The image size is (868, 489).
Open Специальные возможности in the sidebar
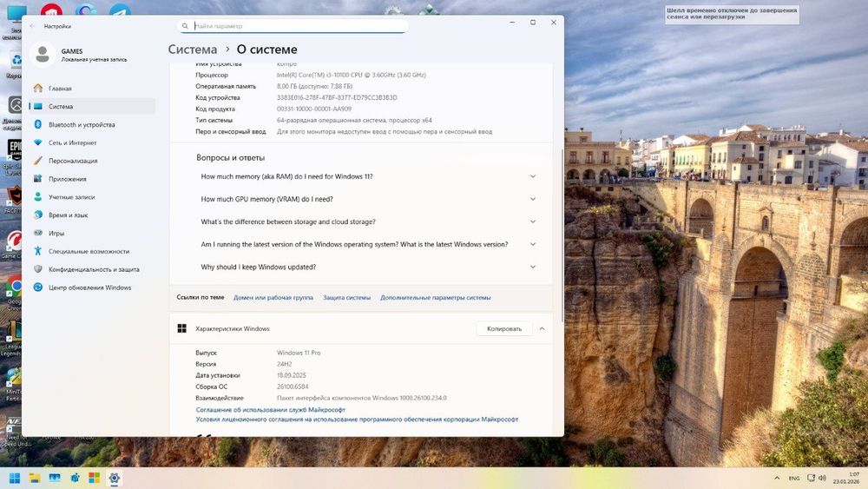tap(92, 251)
